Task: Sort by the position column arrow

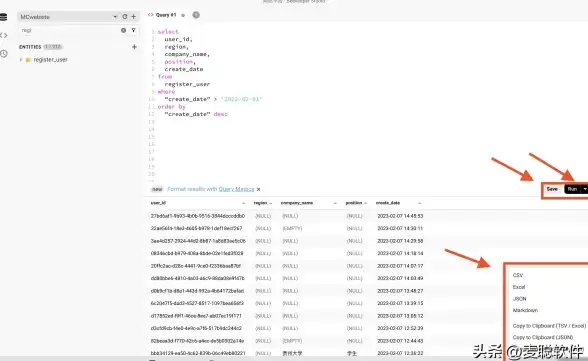Action: (365, 203)
